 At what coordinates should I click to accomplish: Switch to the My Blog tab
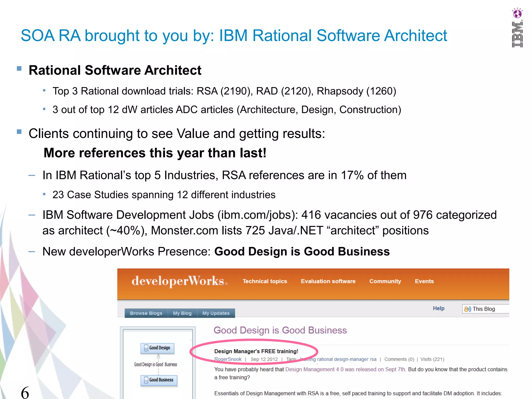point(182,313)
